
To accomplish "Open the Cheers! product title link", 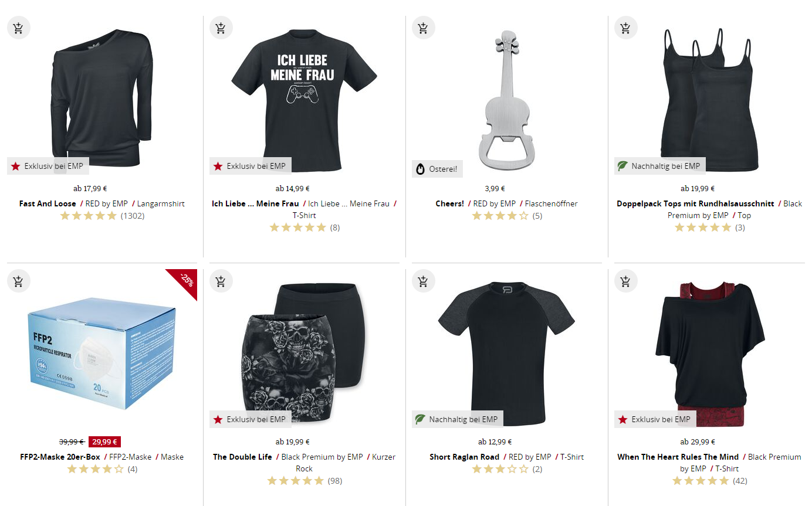I will click(450, 203).
